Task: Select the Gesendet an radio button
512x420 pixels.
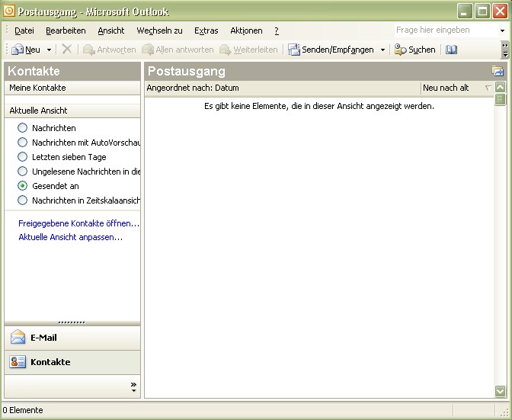Action: point(22,186)
